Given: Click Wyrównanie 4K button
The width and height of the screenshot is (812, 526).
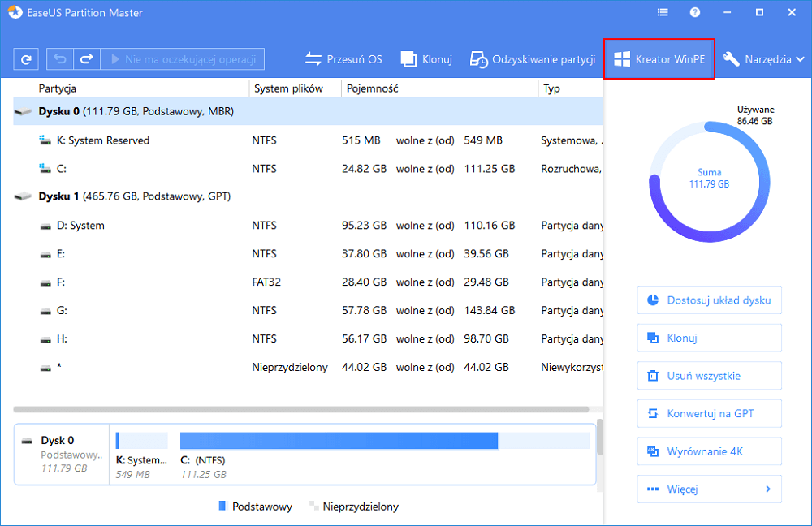Looking at the screenshot, I should pos(709,451).
